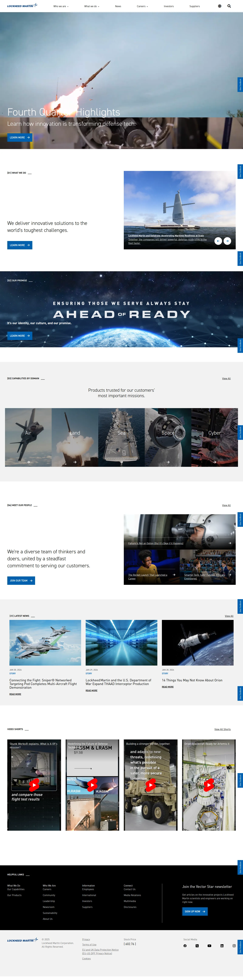Open the search magnifier icon
Screen dimensions: 243x980
pos(229,6)
